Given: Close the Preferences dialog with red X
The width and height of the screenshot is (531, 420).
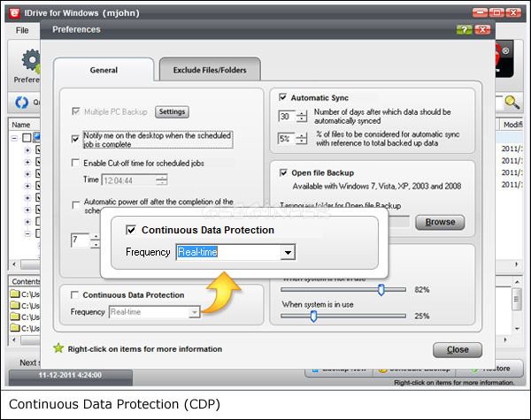Looking at the screenshot, I should 482,30.
